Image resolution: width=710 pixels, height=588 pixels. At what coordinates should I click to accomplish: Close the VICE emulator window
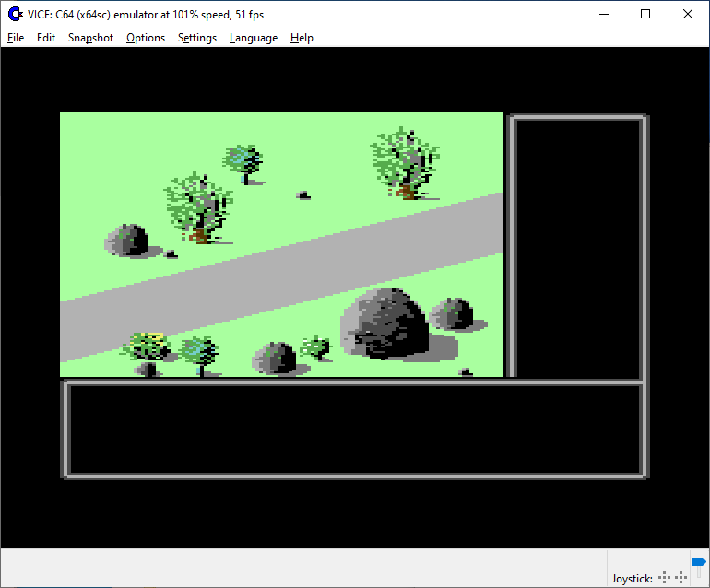(687, 15)
